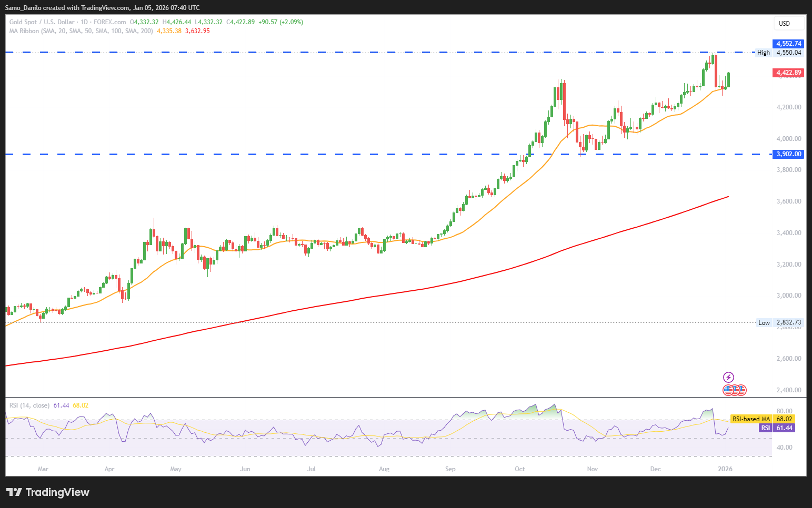Click the red MA value 3,632.95
This screenshot has width=812, height=508.
(197, 31)
